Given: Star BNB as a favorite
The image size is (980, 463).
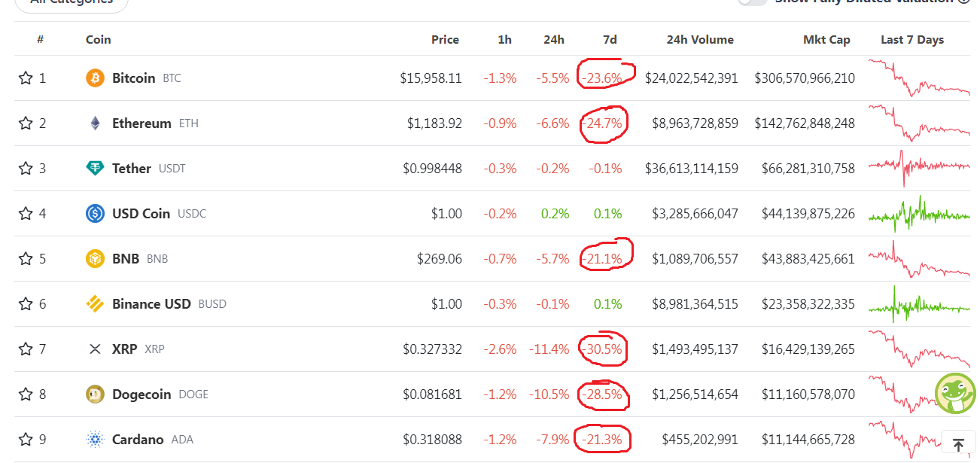Looking at the screenshot, I should (x=26, y=259).
